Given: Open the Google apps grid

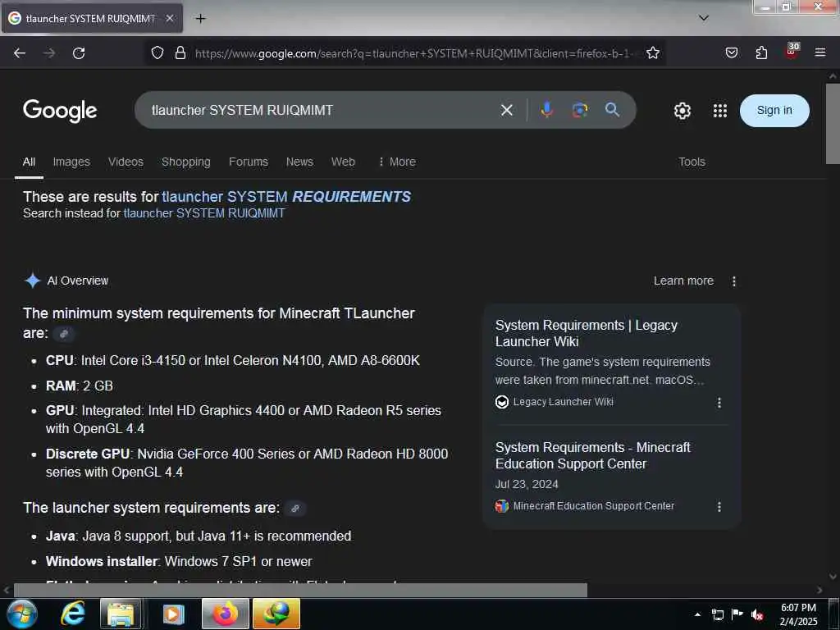Looking at the screenshot, I should point(720,111).
